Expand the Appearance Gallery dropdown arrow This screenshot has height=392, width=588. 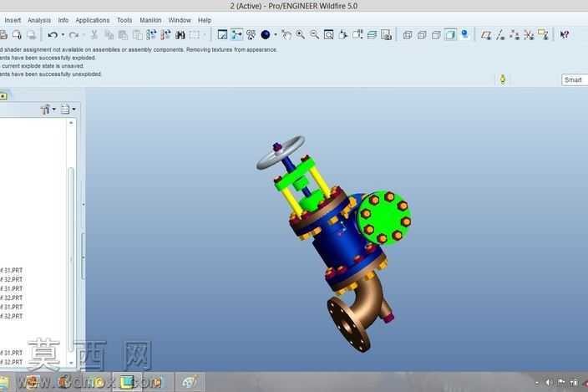(276, 35)
